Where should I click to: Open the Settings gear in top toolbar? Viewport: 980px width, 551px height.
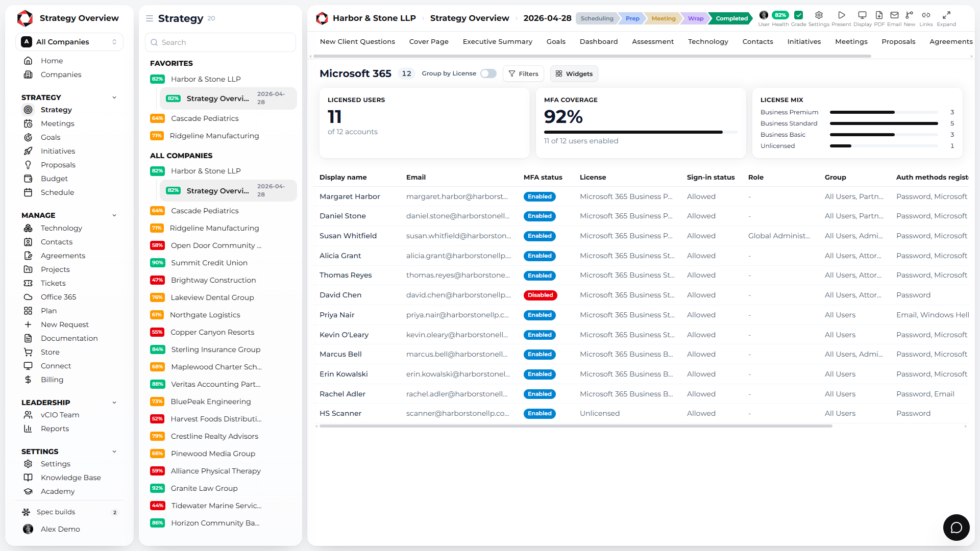pos(819,15)
